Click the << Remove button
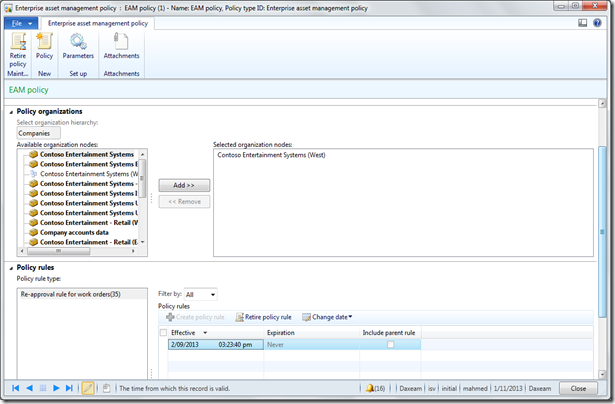Image resolution: width=615 pixels, height=404 pixels. pyautogui.click(x=184, y=202)
